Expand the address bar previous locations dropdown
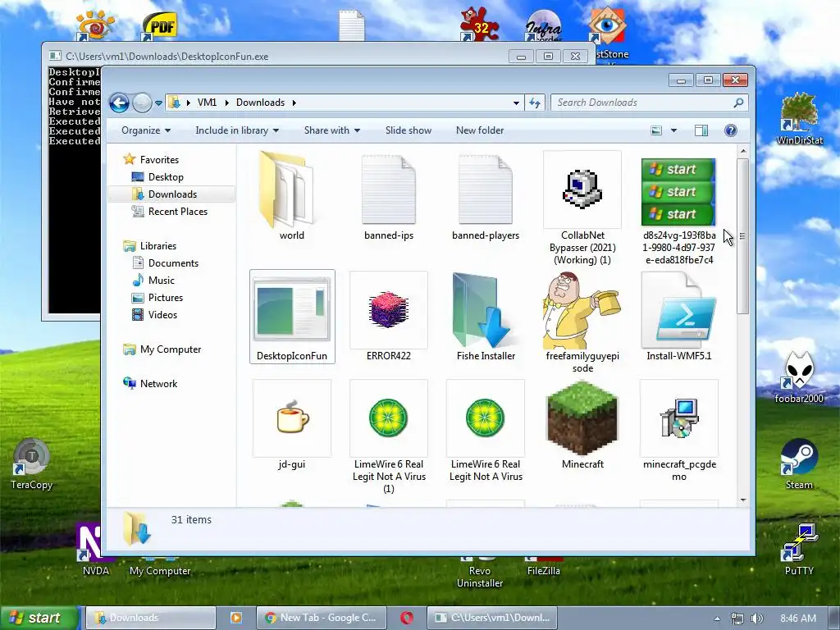The image size is (840, 630). click(516, 103)
